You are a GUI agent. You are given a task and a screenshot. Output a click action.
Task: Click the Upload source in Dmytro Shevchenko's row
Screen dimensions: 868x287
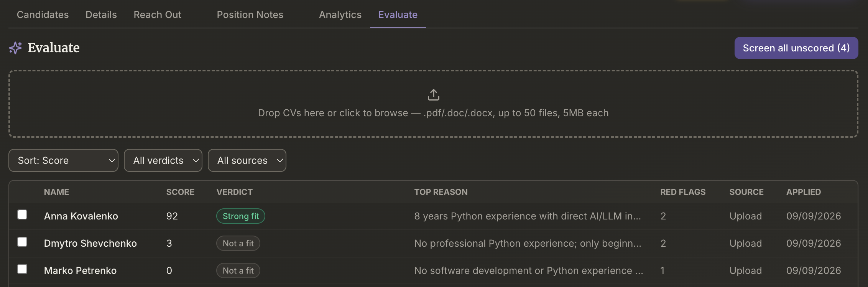(745, 243)
